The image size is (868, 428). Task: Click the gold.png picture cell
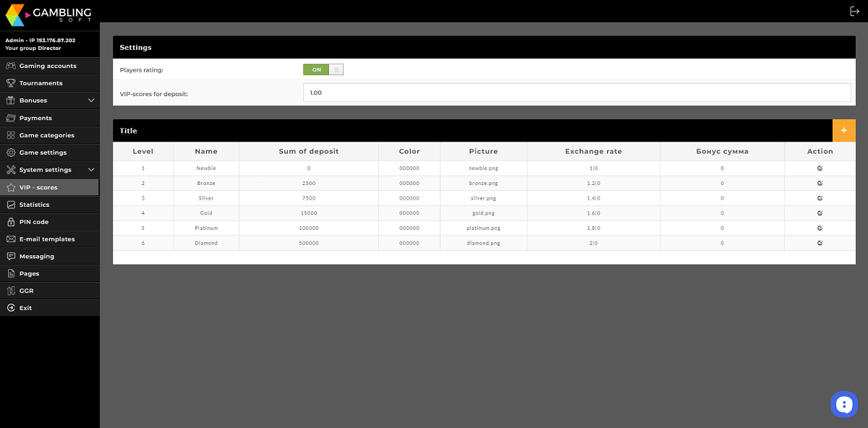[483, 213]
